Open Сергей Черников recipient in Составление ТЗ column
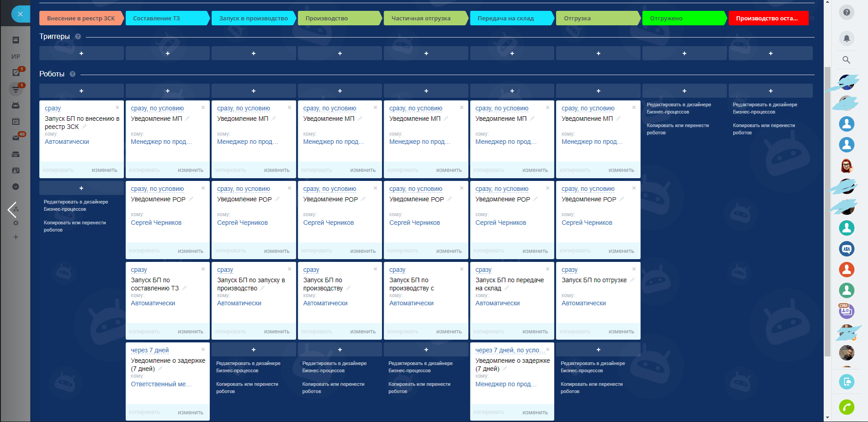The width and height of the screenshot is (868, 422). [x=156, y=223]
